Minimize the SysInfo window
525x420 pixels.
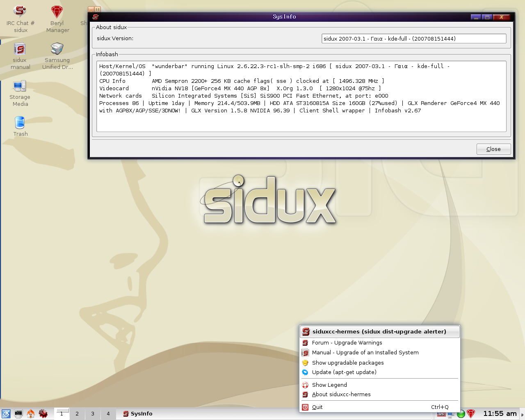coord(476,17)
